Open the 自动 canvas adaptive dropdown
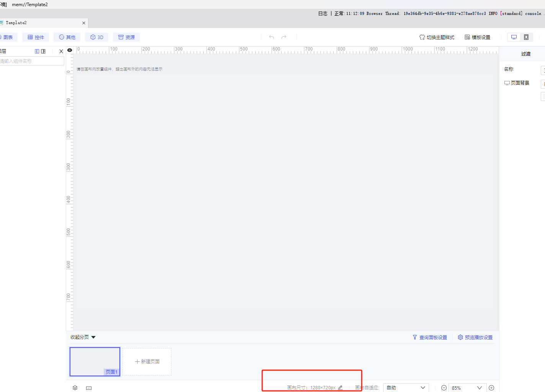 (406, 388)
